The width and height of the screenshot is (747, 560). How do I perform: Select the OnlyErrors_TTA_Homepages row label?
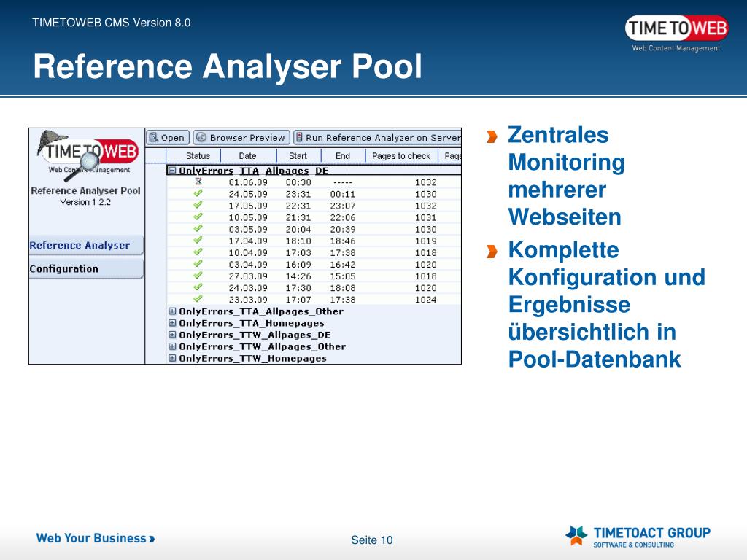click(252, 323)
